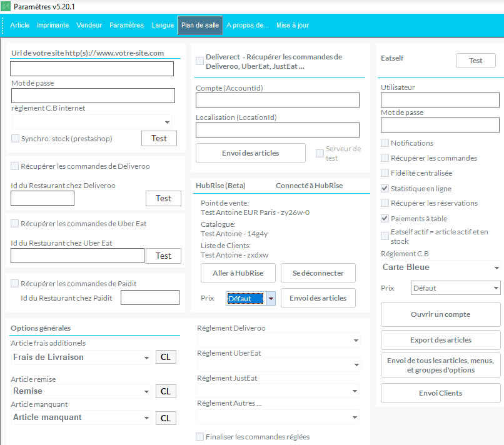
Task: Select the Langue tab
Action: 163,25
